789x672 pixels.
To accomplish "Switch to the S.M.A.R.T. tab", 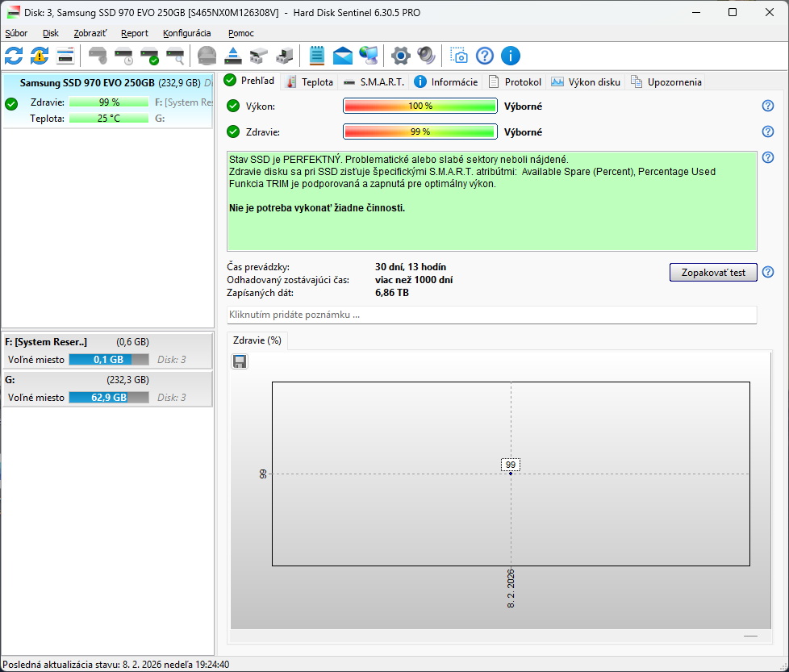I will point(374,82).
